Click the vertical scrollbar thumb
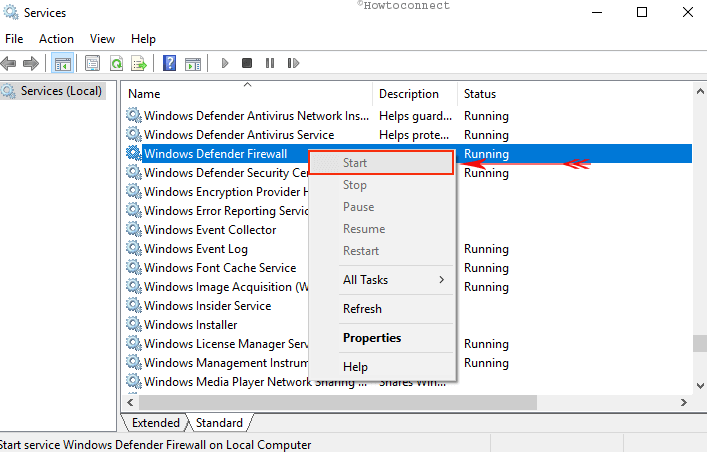707x452 pixels. tap(700, 343)
